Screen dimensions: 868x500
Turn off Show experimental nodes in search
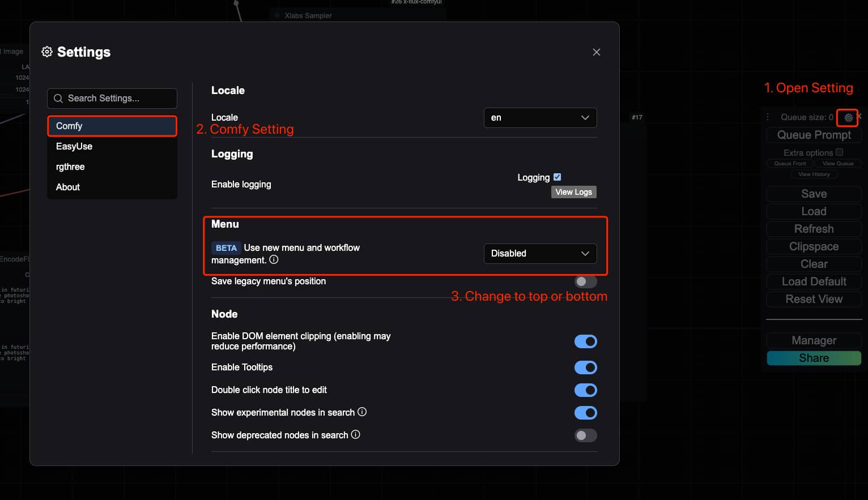tap(585, 413)
